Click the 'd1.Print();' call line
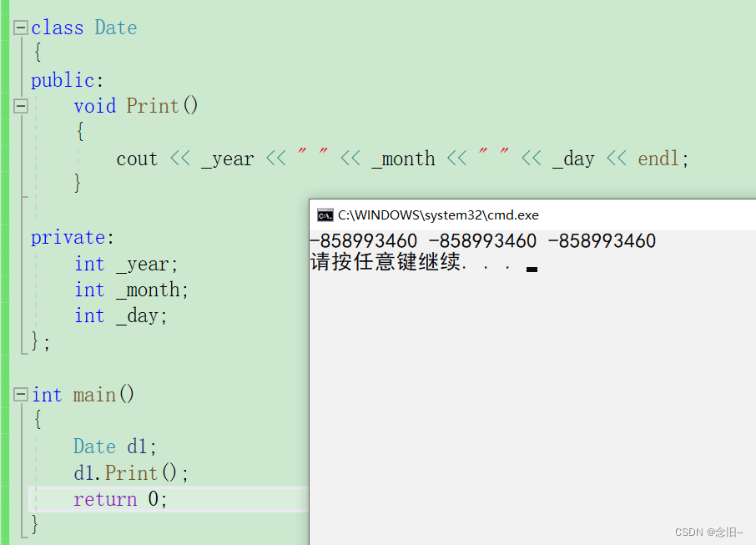 (131, 473)
